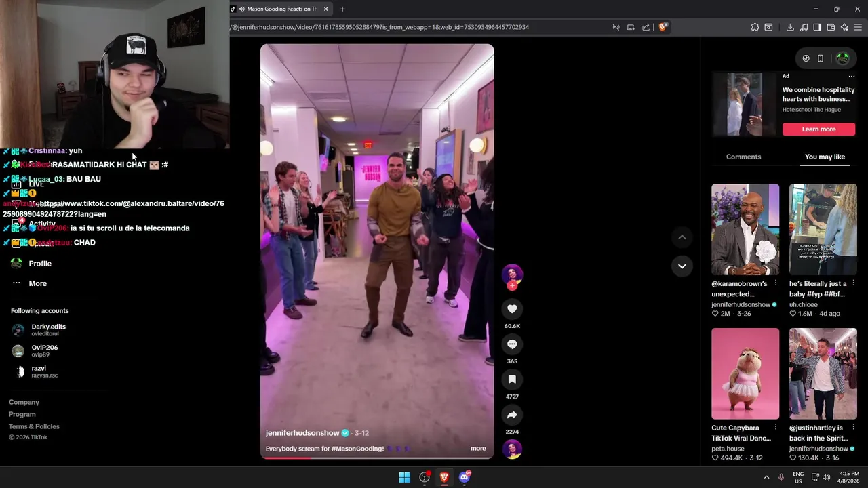Switch to the Comments tab
The image size is (868, 488).
tap(743, 157)
